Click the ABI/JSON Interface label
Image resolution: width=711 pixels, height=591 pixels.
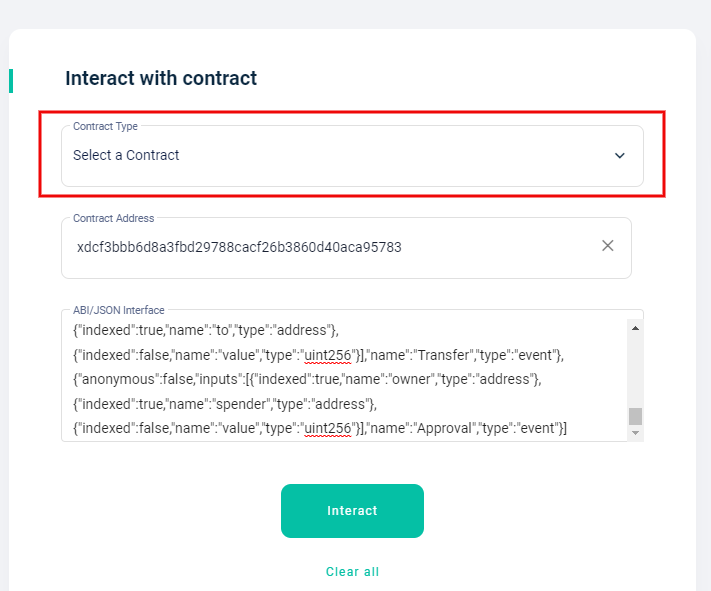click(x=118, y=310)
